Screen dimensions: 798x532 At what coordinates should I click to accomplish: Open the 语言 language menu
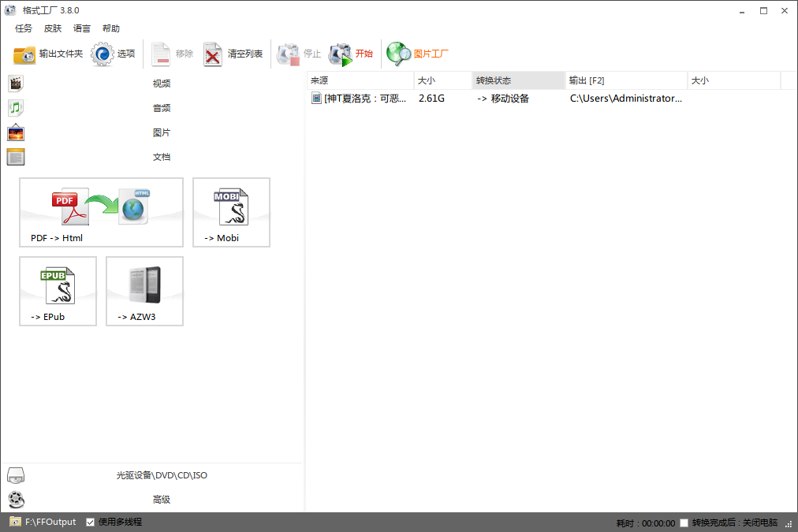tap(82, 28)
